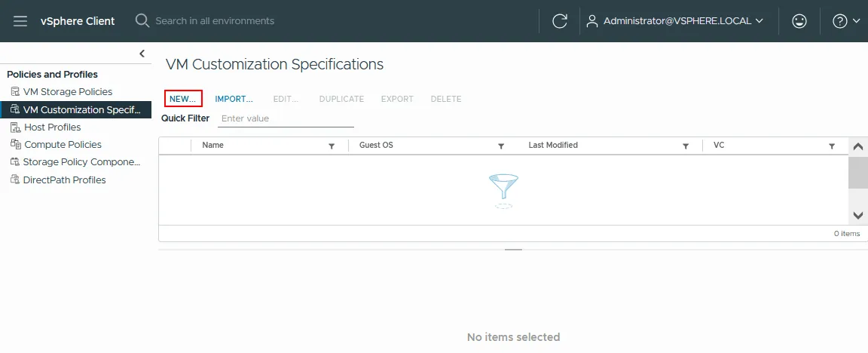Click the table scroll up arrow
Screen dimensions: 868x353
(x=858, y=147)
